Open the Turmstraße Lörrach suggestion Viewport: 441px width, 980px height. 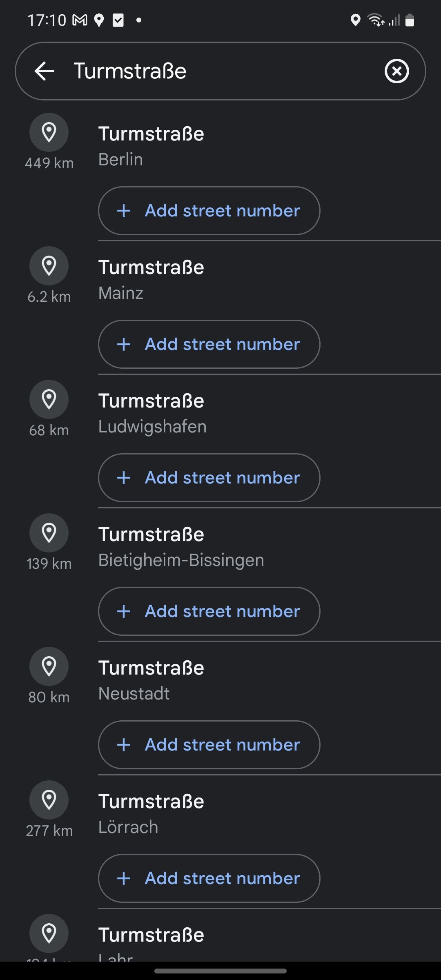pos(151,813)
